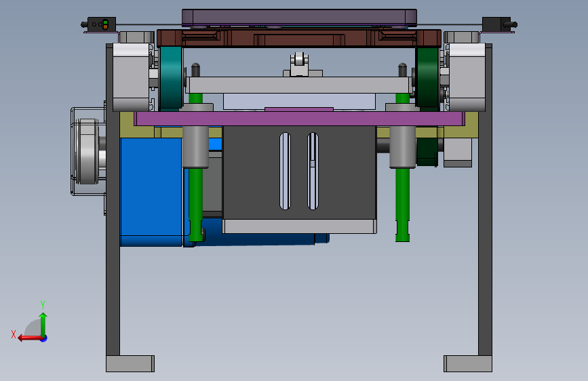The image size is (588, 381).
Task: Select the light gray base of center housing
Action: click(299, 226)
